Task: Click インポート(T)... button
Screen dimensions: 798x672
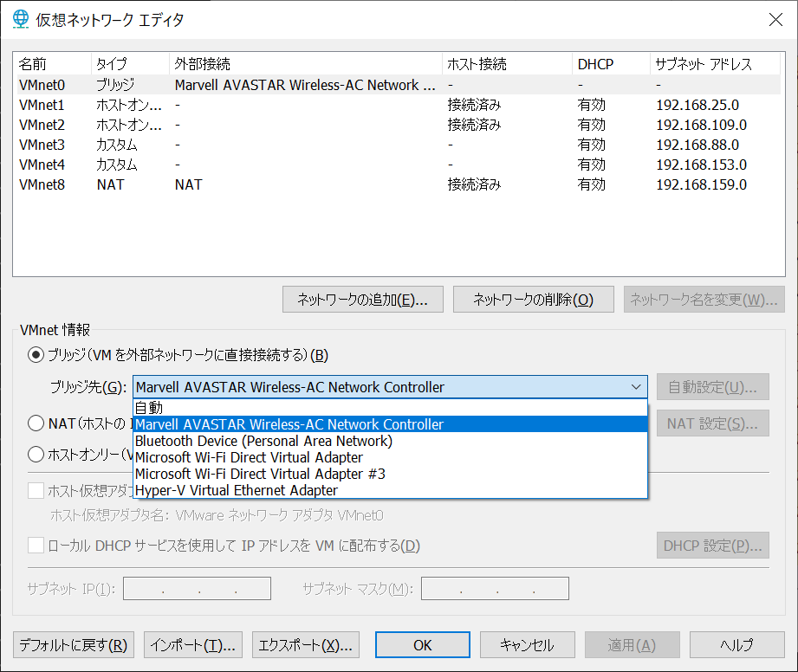Action: [x=193, y=645]
